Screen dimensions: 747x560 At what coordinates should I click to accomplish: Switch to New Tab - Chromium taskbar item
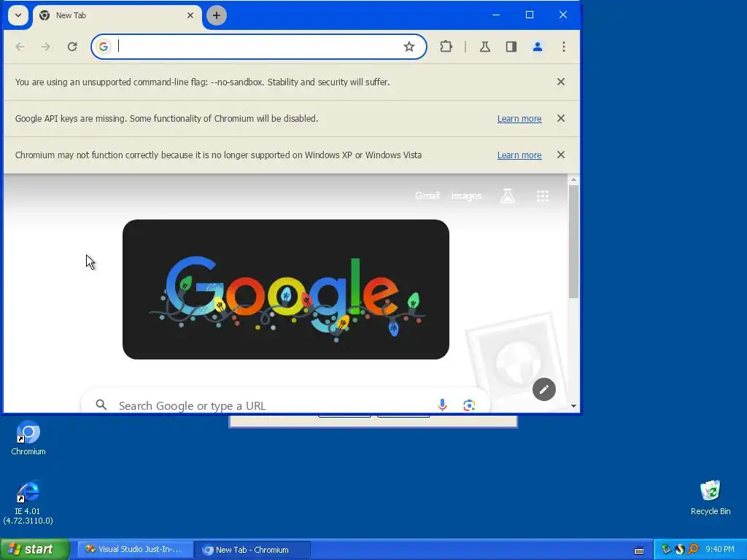point(252,550)
